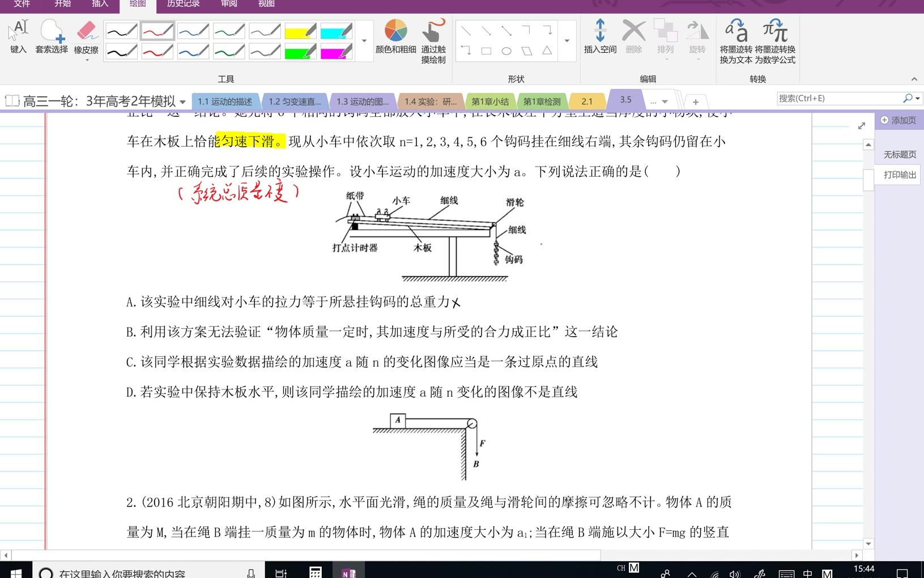Select the rectangle shape tool

486,50
